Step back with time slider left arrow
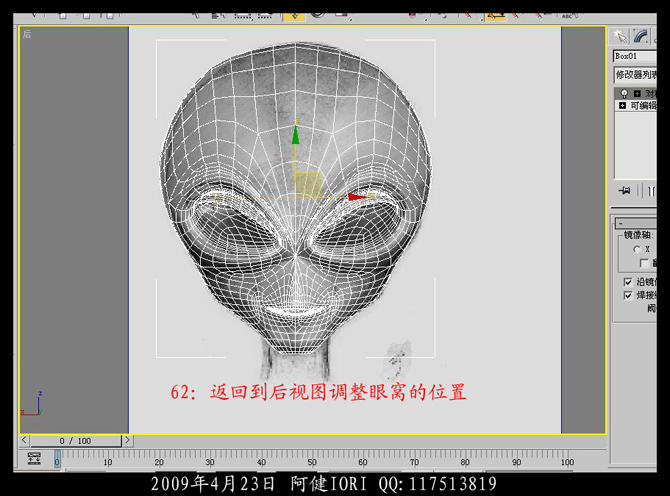Screen dimensions: 670x496 click(x=24, y=440)
